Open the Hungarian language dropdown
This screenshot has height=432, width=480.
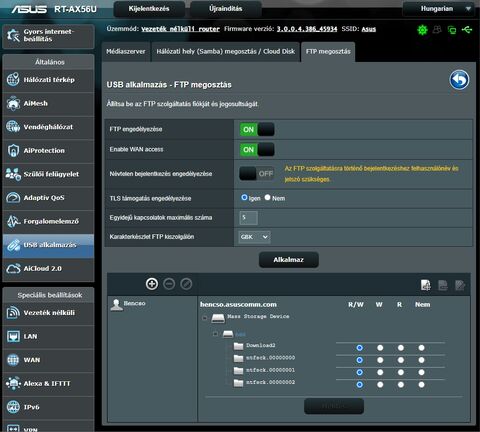[438, 9]
